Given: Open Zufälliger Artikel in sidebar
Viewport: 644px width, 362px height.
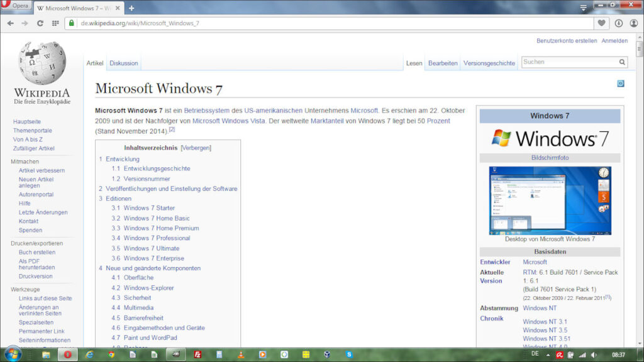Looking at the screenshot, I should tap(34, 148).
